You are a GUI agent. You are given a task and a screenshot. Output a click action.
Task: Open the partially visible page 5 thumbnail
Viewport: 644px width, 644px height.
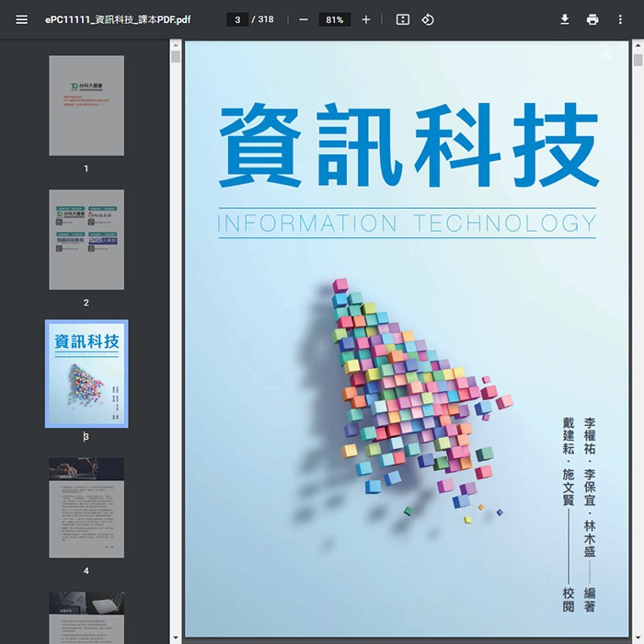[x=86, y=616]
